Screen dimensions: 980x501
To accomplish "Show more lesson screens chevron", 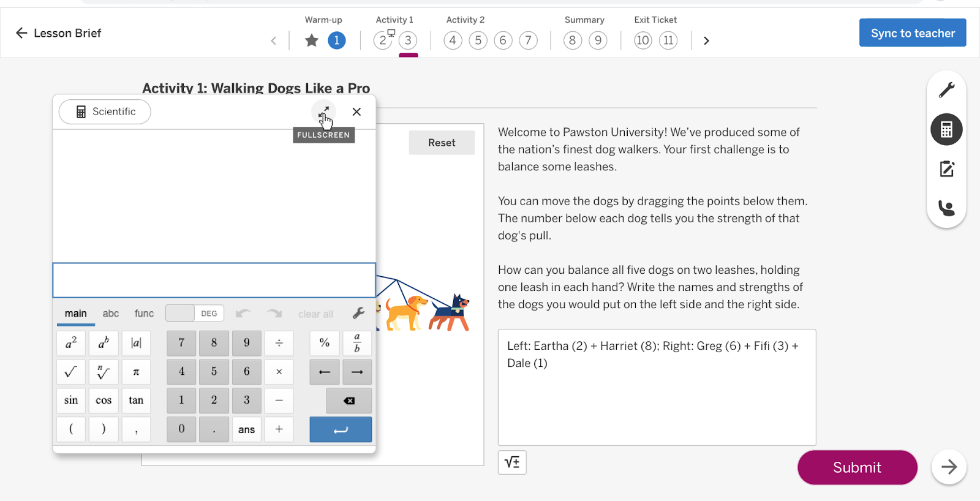I will [706, 40].
